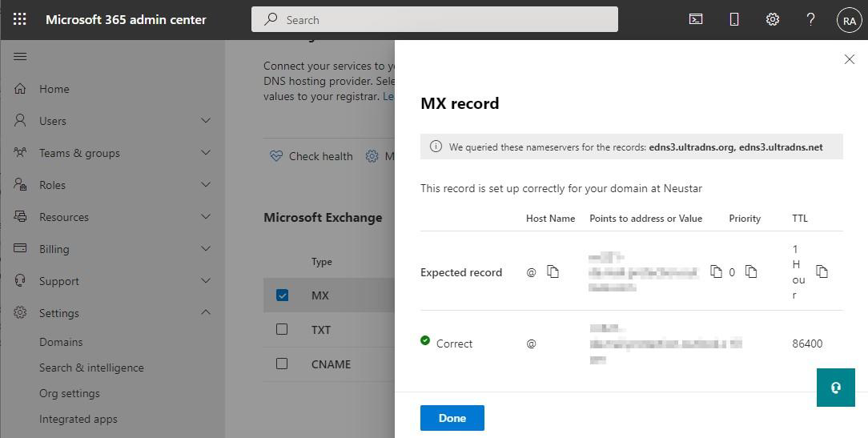The height and width of the screenshot is (438, 868).
Task: Go to Domains under Settings
Action: coord(61,342)
